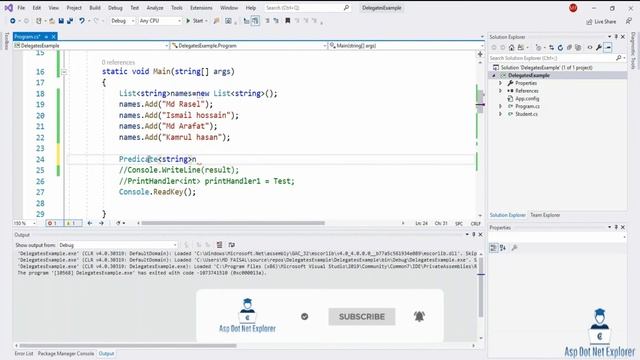Screen dimensions: 640x360
Task: Switch to the Team Explorer tab
Action: pos(545,215)
